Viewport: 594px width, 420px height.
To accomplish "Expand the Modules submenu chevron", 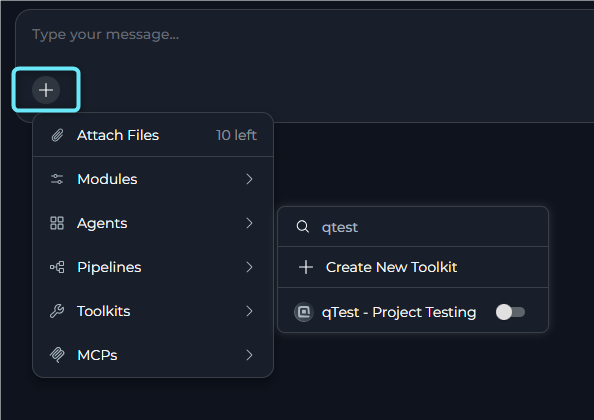I will 249,179.
